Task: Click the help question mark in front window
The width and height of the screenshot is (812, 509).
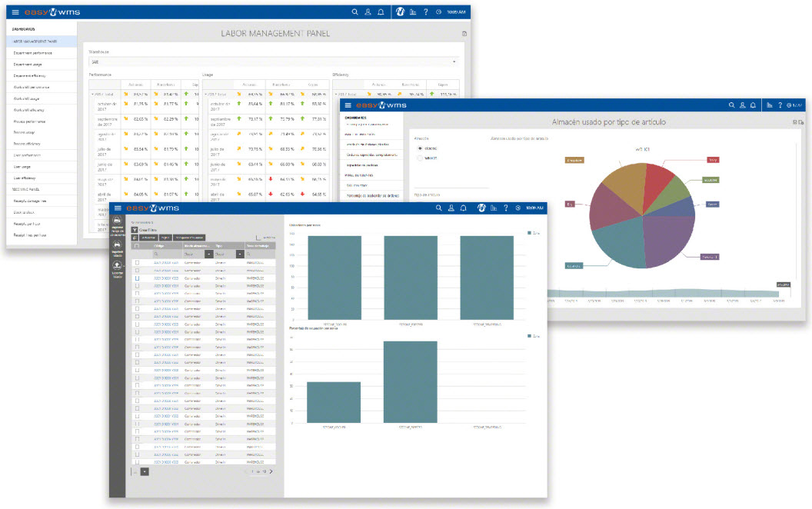Action: point(507,208)
